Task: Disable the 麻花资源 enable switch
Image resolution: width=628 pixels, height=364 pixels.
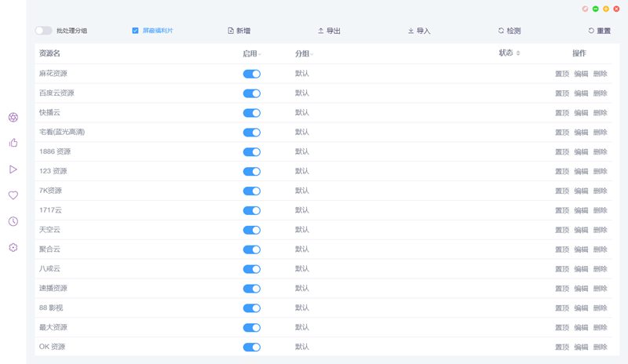Action: pos(251,74)
